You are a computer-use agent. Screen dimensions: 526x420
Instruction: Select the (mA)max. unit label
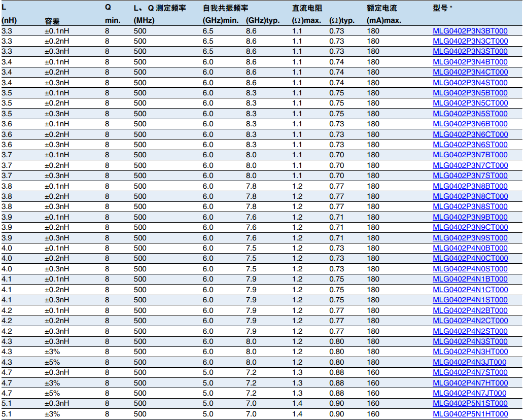tap(384, 20)
